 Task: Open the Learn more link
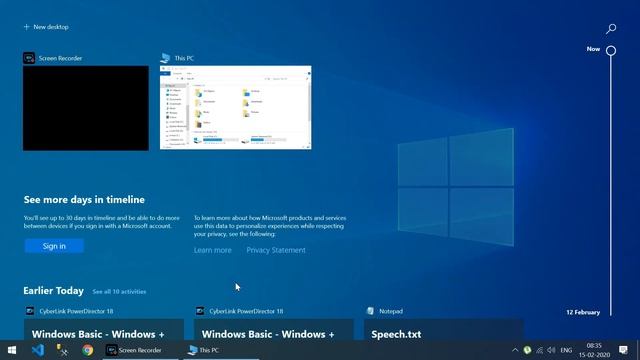tap(213, 250)
